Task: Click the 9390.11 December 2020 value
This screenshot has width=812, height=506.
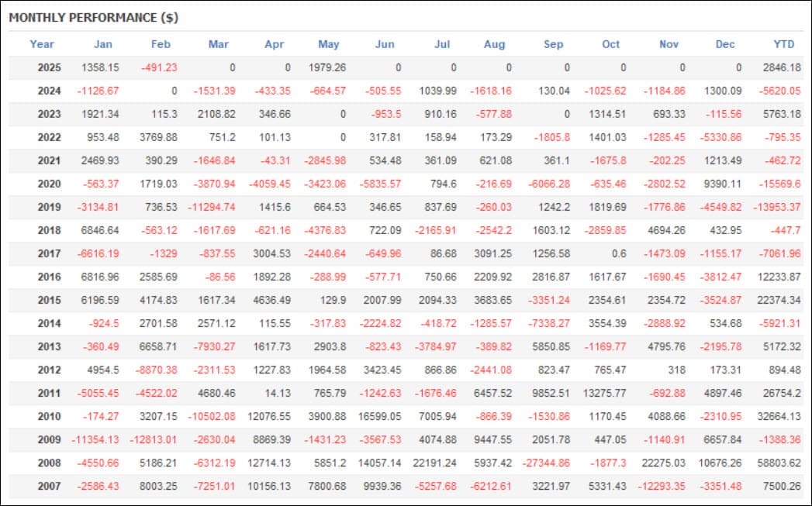Action: click(722, 184)
